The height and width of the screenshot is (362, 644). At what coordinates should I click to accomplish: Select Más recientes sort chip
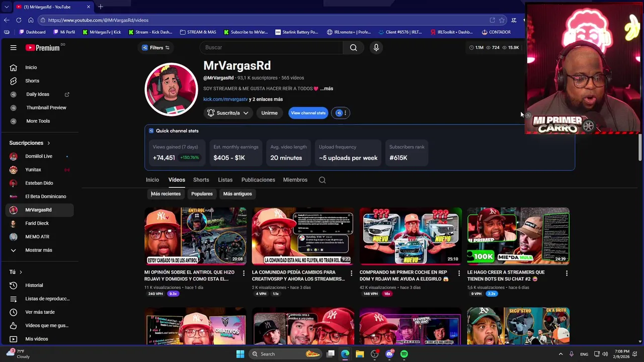166,194
